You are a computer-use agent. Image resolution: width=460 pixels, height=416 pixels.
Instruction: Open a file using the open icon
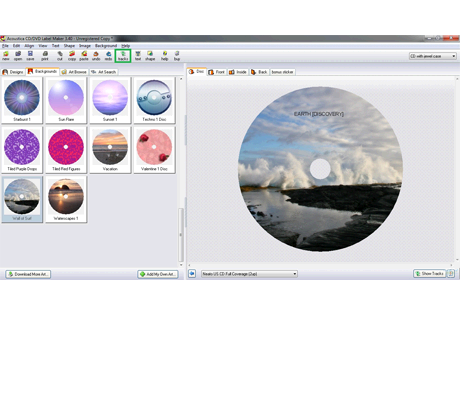click(18, 56)
